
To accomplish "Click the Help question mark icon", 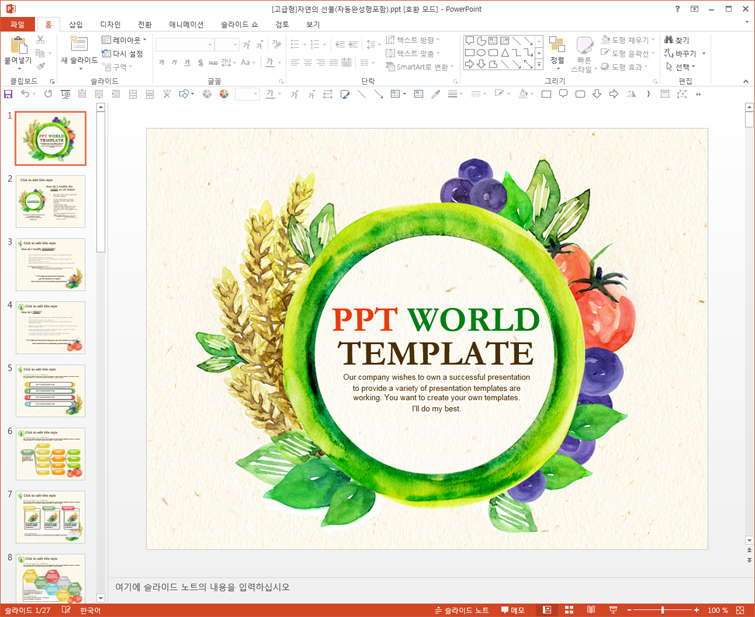I will point(677,9).
